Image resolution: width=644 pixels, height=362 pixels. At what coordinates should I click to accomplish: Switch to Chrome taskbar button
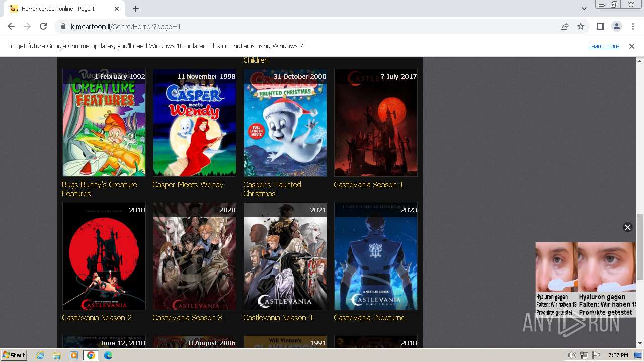click(x=91, y=355)
